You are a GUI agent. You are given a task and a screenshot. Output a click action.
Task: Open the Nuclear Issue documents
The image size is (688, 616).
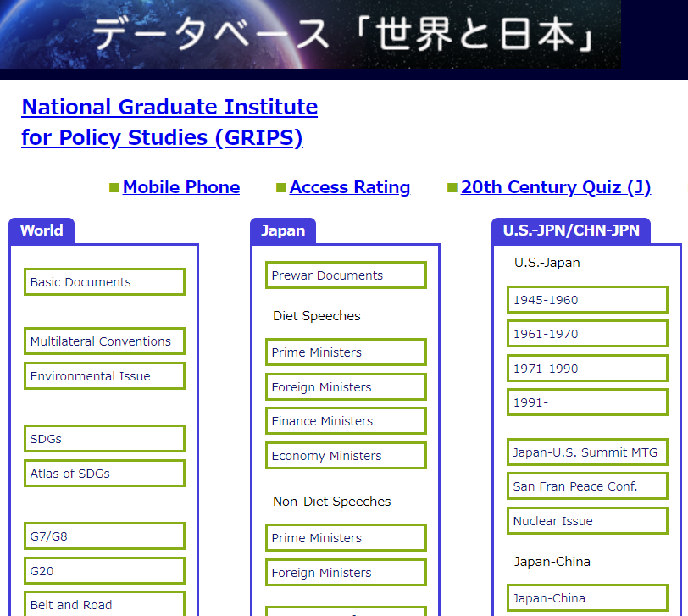pyautogui.click(x=587, y=521)
